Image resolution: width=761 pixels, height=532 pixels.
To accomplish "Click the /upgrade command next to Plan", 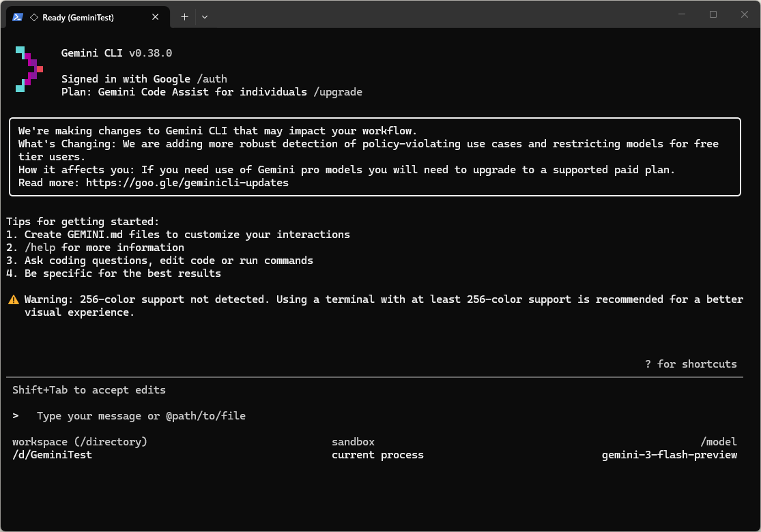I will (338, 91).
